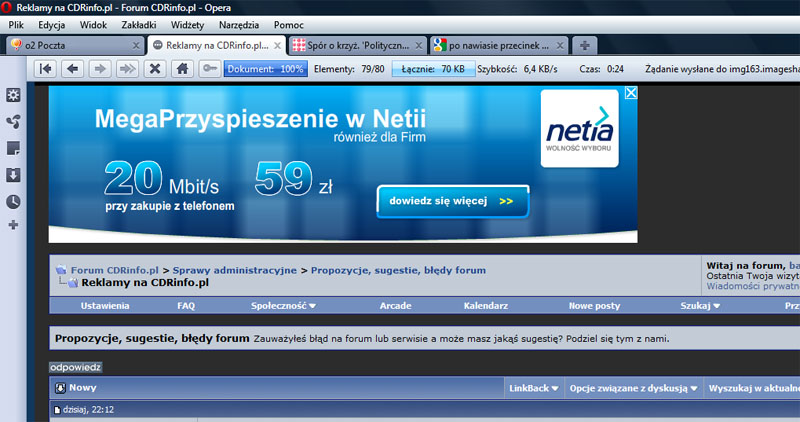Open Ustawienia in forum navbar

105,306
